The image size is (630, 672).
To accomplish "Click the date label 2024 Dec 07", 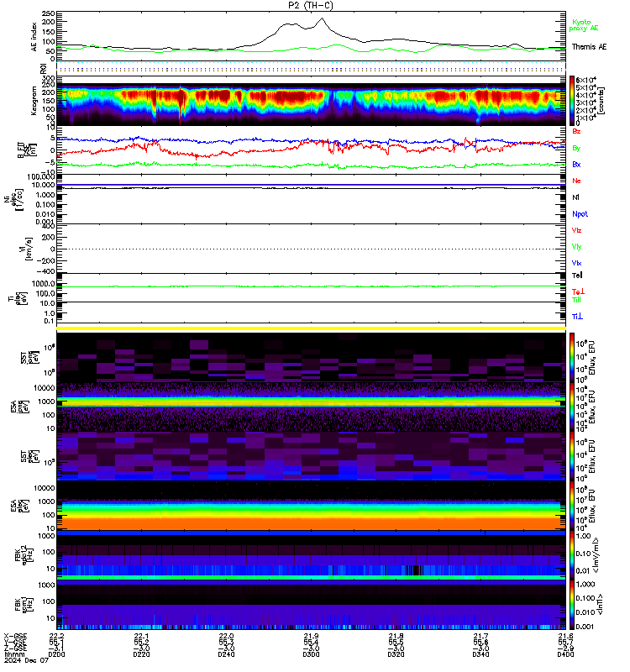I will pos(26,660).
